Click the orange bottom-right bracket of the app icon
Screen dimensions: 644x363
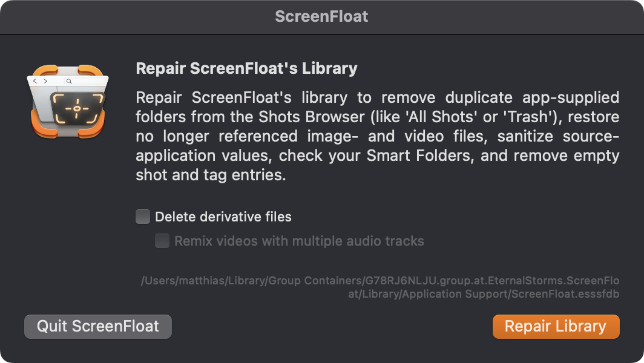coord(93,129)
